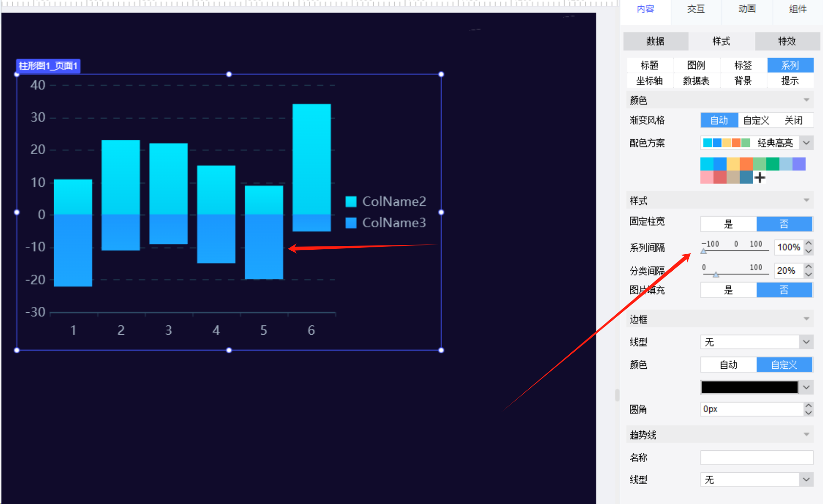The image size is (823, 504).
Task: Choose 否 for 图片填充
Action: pyautogui.click(x=784, y=290)
